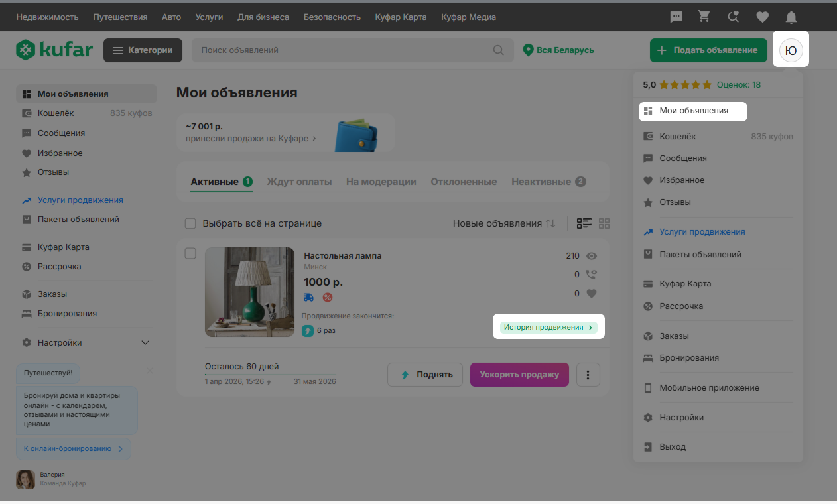Switch to Отклоненные tab

tap(464, 182)
